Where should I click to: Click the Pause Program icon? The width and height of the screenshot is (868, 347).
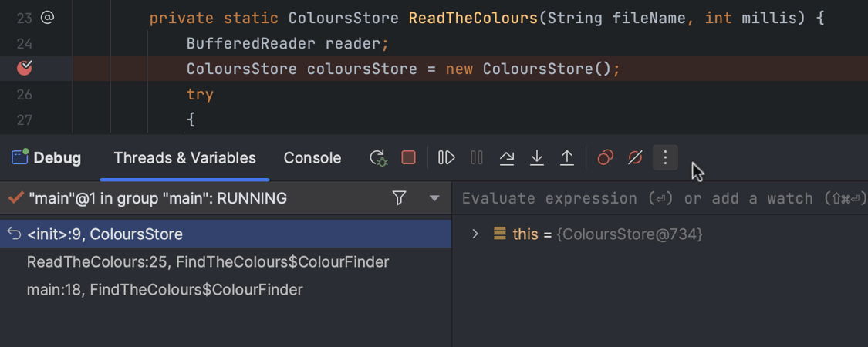coord(477,158)
